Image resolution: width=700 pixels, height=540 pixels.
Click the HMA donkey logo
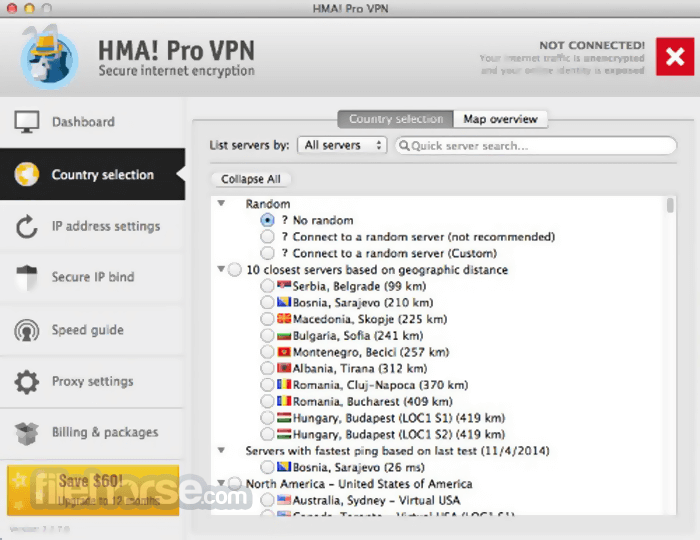(48, 57)
